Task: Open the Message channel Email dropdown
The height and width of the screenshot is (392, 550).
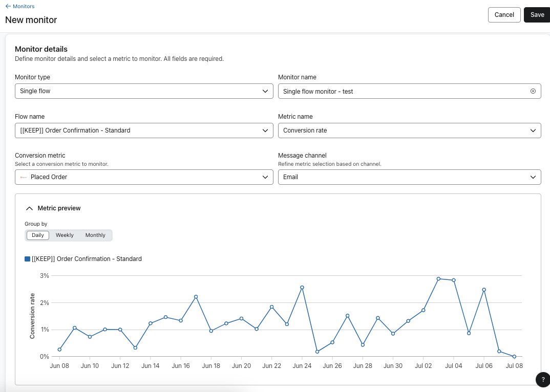Action: (409, 177)
